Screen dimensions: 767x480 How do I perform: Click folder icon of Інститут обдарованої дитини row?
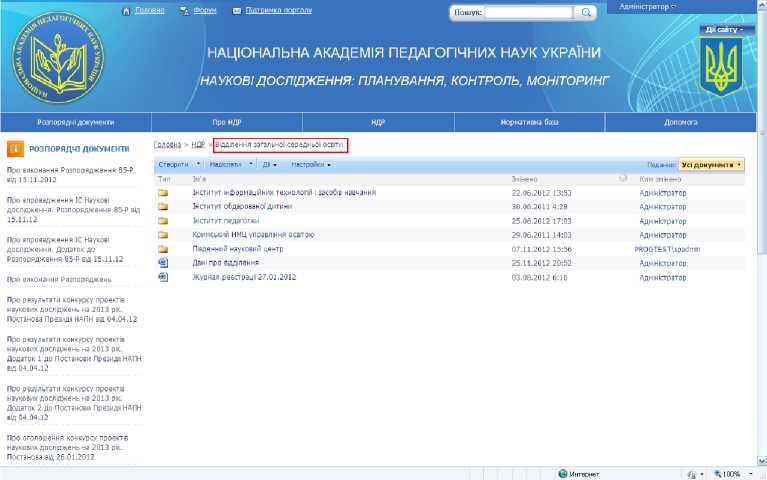pos(163,207)
